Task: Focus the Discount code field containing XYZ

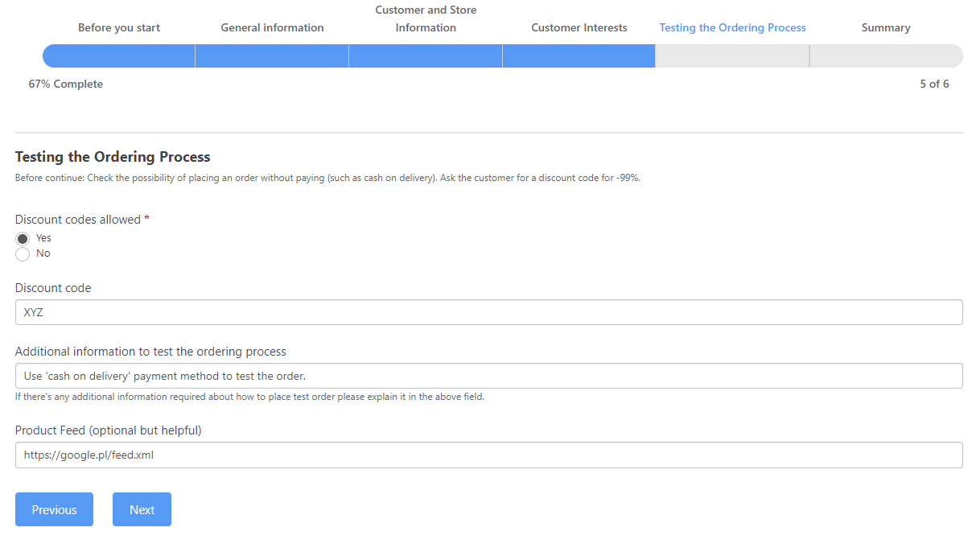Action: click(488, 312)
